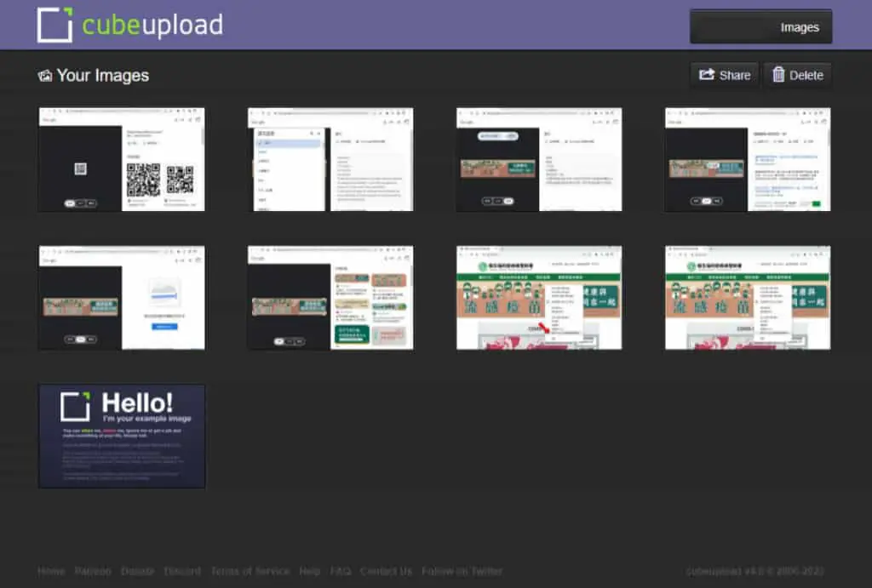
Task: Click the FAQ footer link
Action: pyautogui.click(x=341, y=571)
